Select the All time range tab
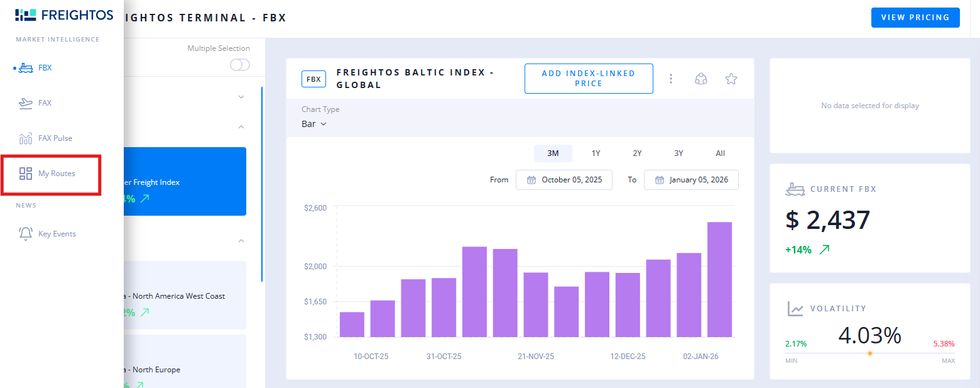 click(x=720, y=153)
